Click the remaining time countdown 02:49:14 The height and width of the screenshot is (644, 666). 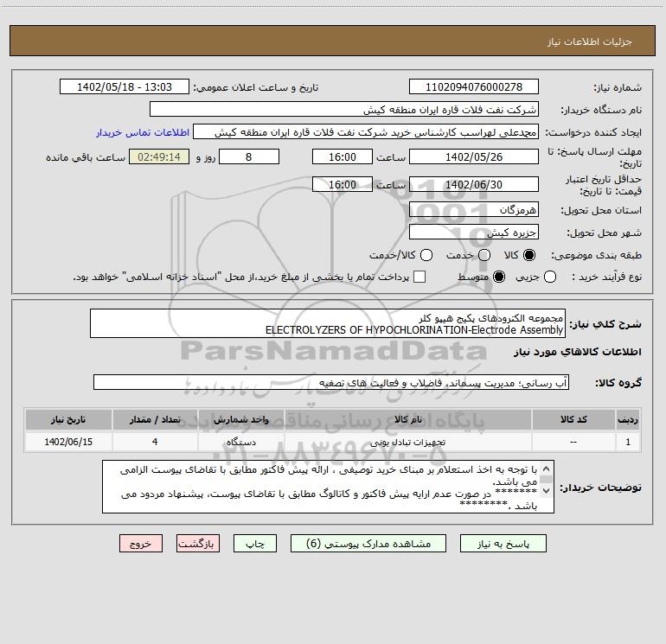pyautogui.click(x=159, y=156)
